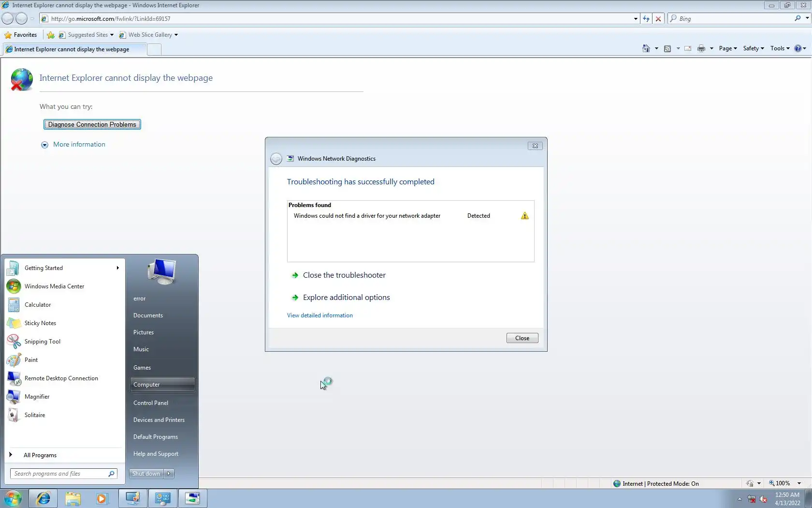Open Control Panel from Start menu
Image resolution: width=812 pixels, height=508 pixels.
tap(162, 403)
